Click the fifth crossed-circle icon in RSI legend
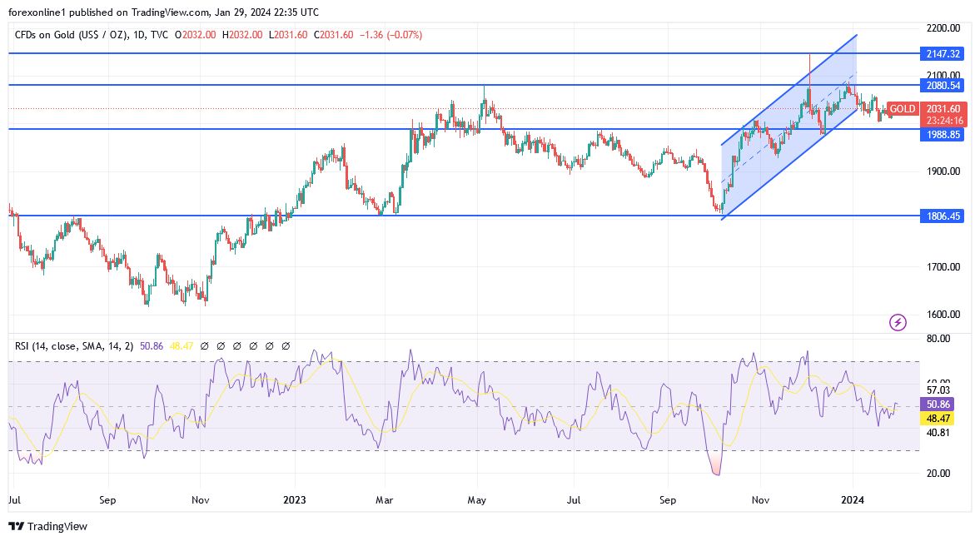This screenshot has width=980, height=541. click(270, 345)
